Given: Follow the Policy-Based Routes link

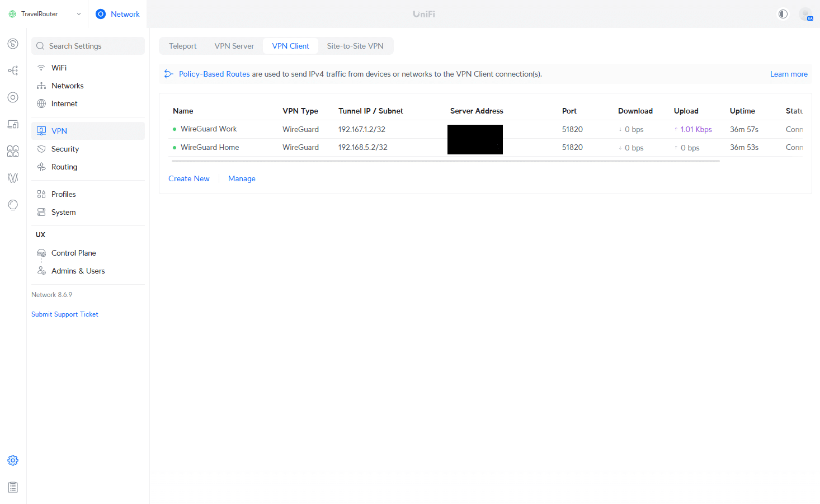Looking at the screenshot, I should [214, 74].
